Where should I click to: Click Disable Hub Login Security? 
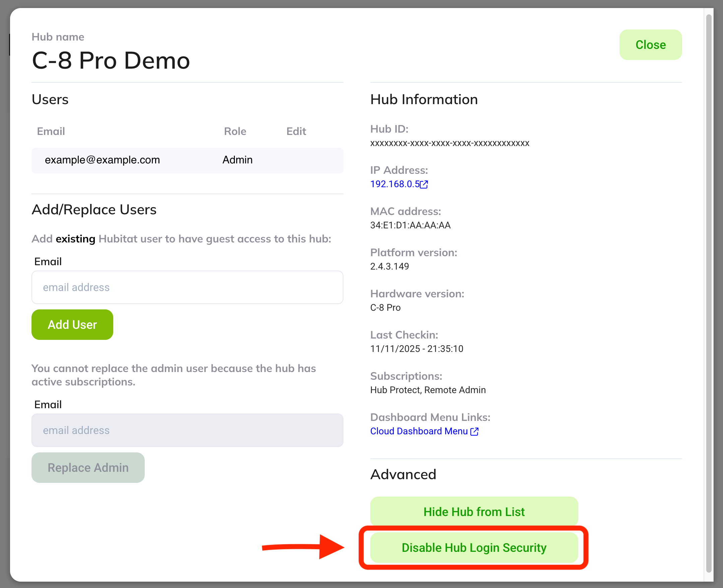[x=474, y=547]
